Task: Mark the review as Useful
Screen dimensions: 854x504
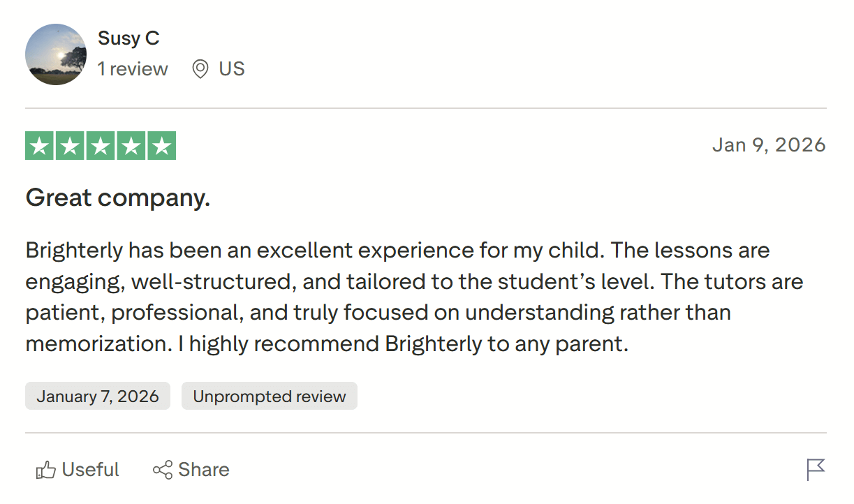Action: pos(77,469)
